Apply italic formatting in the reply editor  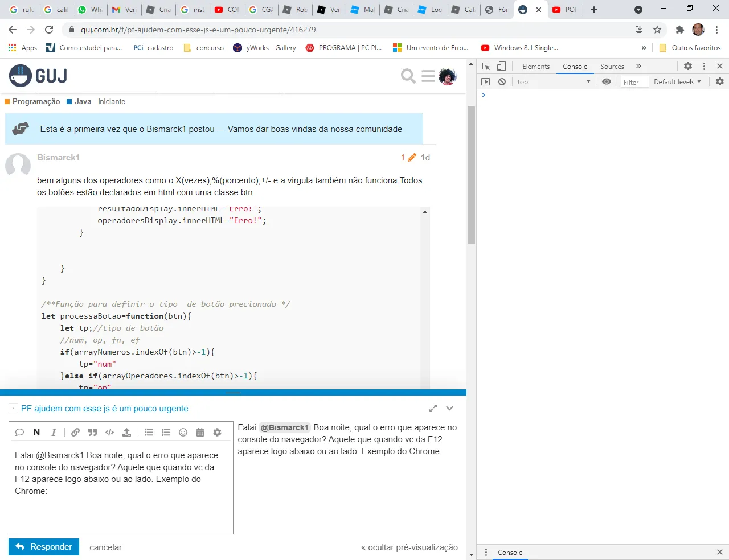click(54, 433)
